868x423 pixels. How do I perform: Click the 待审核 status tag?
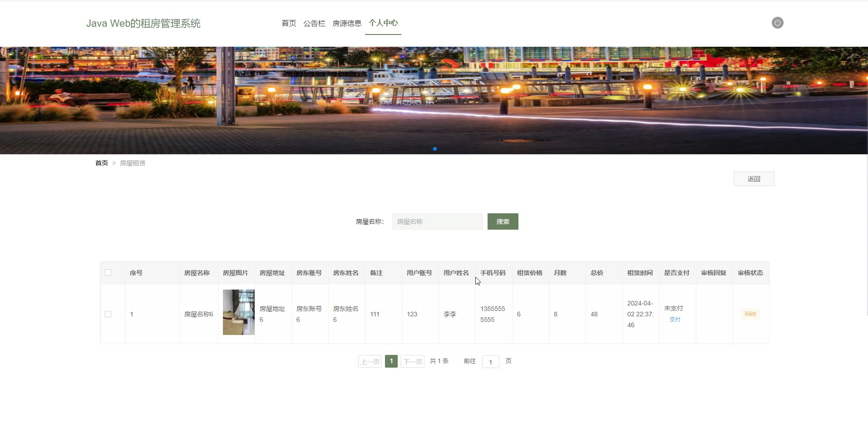(x=750, y=314)
